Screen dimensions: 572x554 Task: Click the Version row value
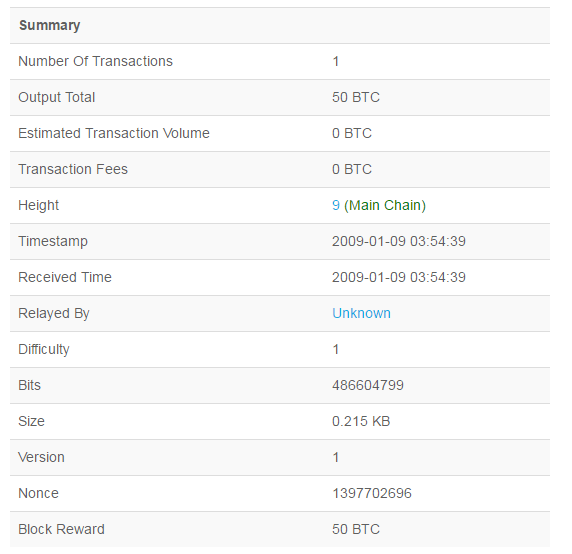[x=336, y=457]
